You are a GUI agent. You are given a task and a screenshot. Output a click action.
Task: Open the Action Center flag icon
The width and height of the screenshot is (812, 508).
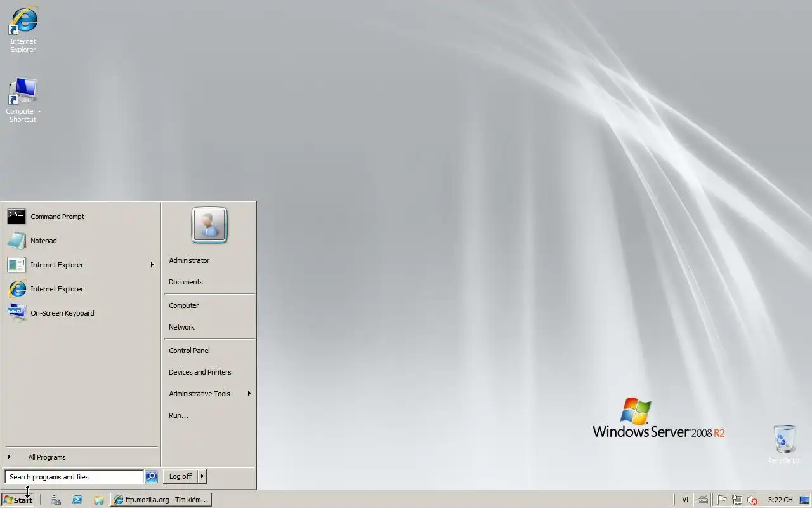[722, 500]
